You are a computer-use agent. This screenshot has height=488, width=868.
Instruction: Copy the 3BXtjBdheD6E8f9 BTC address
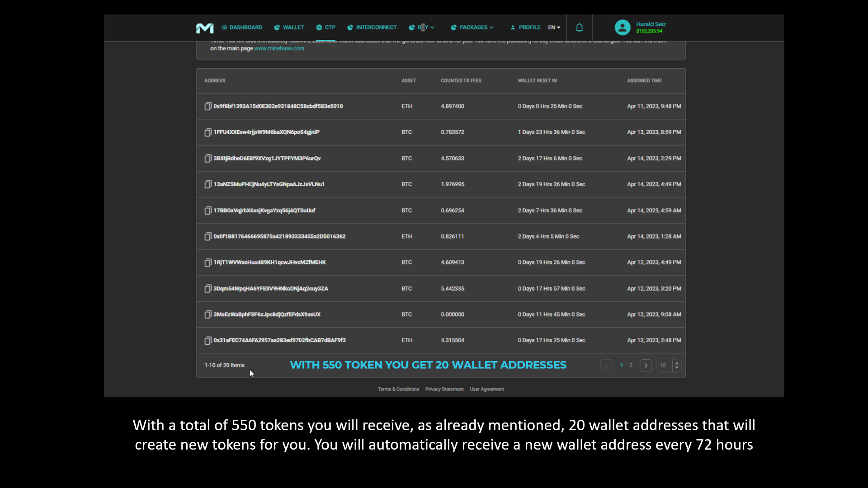tap(208, 159)
